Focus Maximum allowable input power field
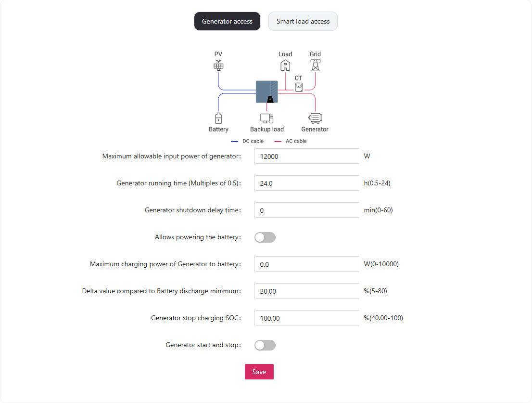Viewport: 532px width, 403px height. click(307, 156)
